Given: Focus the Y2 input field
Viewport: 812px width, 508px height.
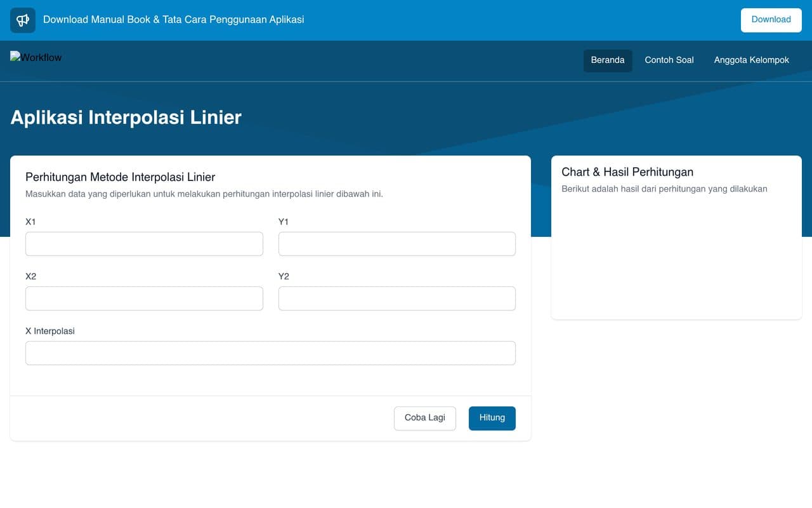Looking at the screenshot, I should [x=397, y=298].
